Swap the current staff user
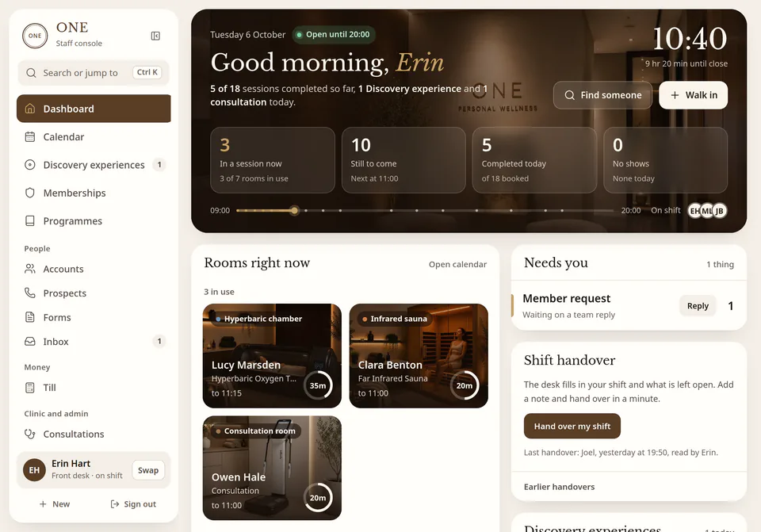Screen dimensions: 761x532 click(148, 470)
